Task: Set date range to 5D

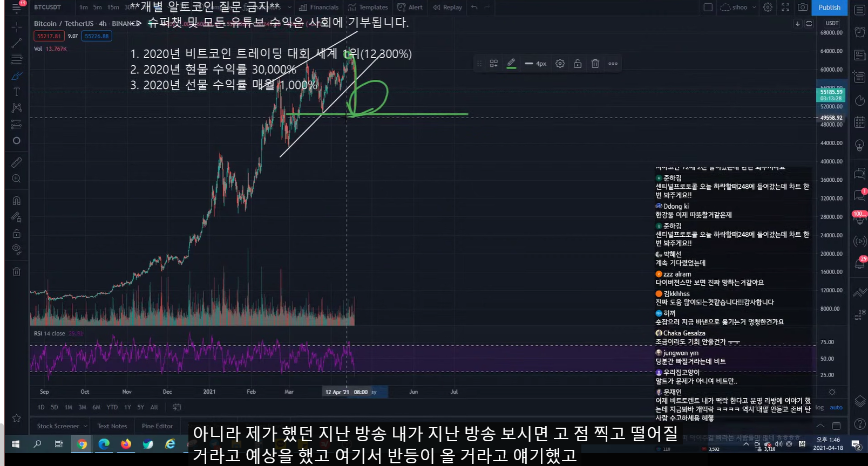Action: coord(55,407)
